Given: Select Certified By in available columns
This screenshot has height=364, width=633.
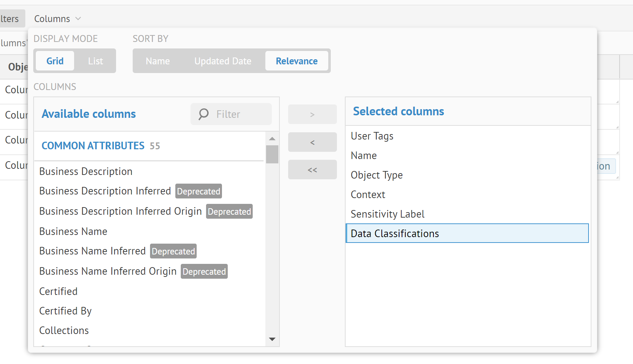Looking at the screenshot, I should 65,311.
